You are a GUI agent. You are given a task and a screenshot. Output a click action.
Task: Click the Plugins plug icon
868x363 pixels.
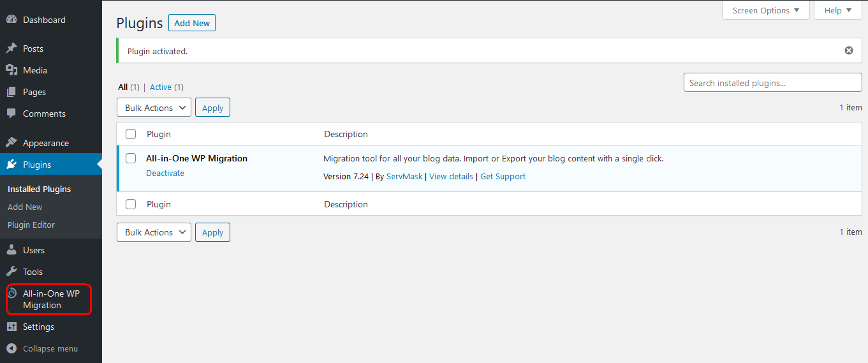(x=11, y=165)
